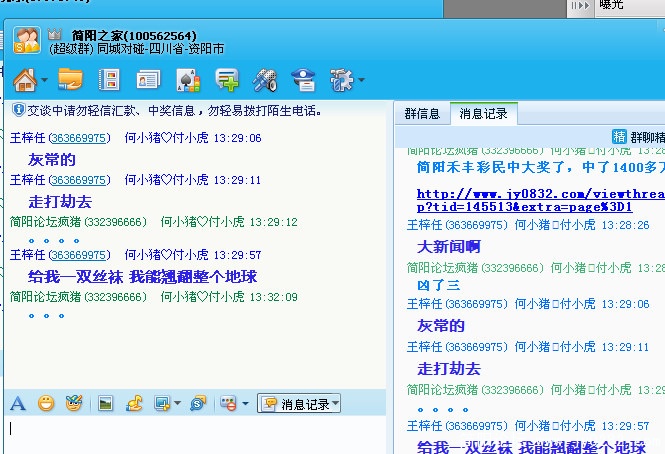Start a new discussion chat-plus icon

pos(227,80)
